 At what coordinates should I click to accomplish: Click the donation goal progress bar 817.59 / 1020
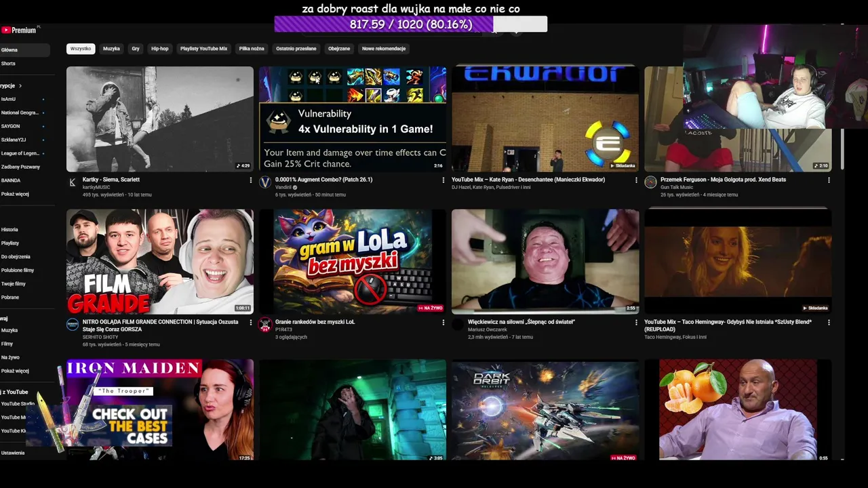[410, 24]
